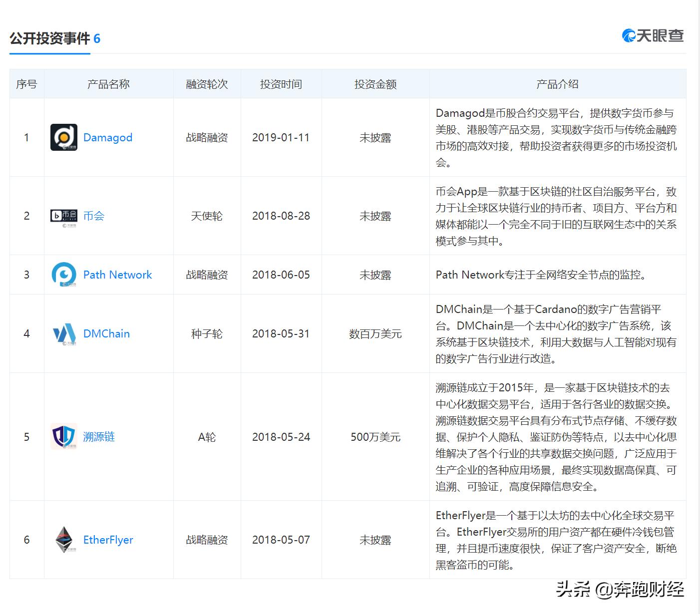The image size is (700, 614).
Task: Open the DMChain link
Action: (x=106, y=333)
